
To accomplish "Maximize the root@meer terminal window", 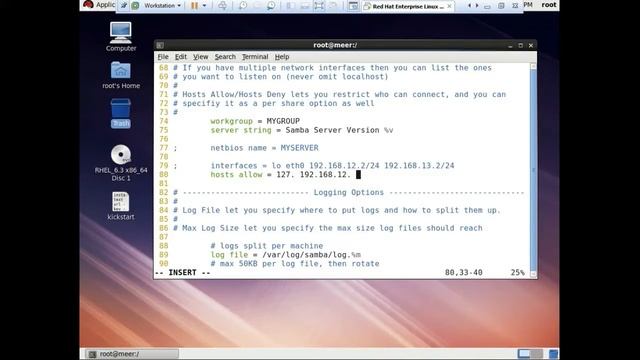I will click(x=520, y=45).
